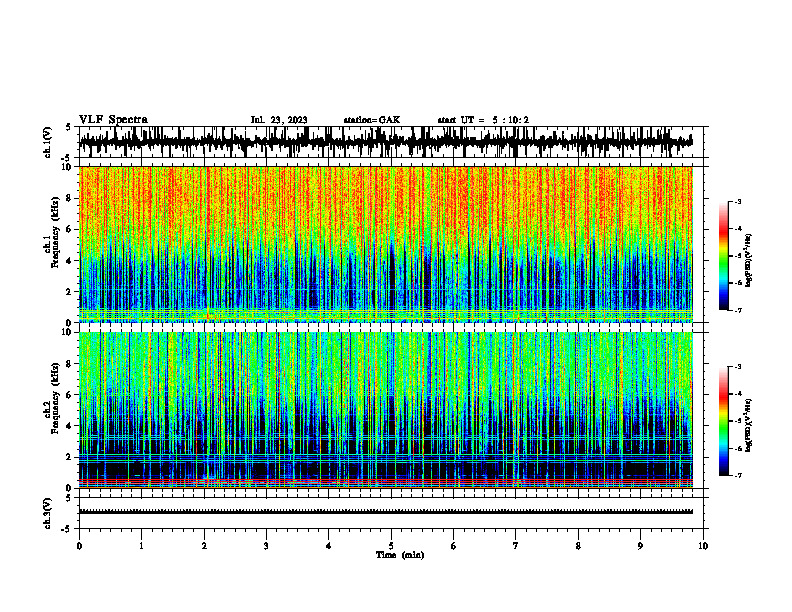Click the "-6" label on ch.2 colorbar
792x612 pixels.
tap(738, 448)
